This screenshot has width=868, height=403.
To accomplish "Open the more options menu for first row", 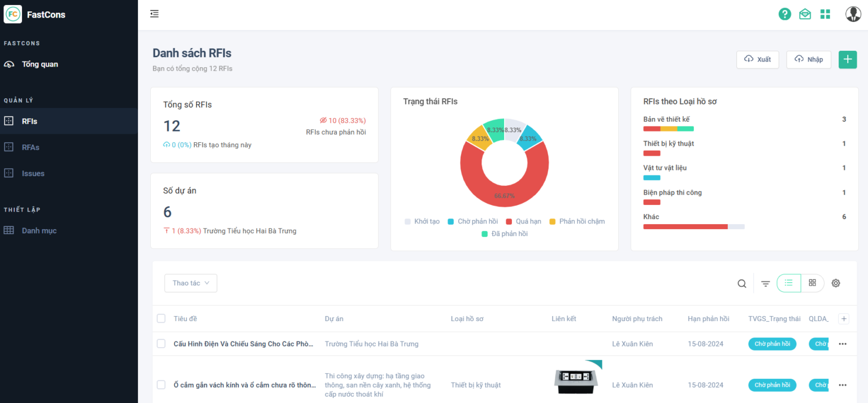I will click(843, 344).
